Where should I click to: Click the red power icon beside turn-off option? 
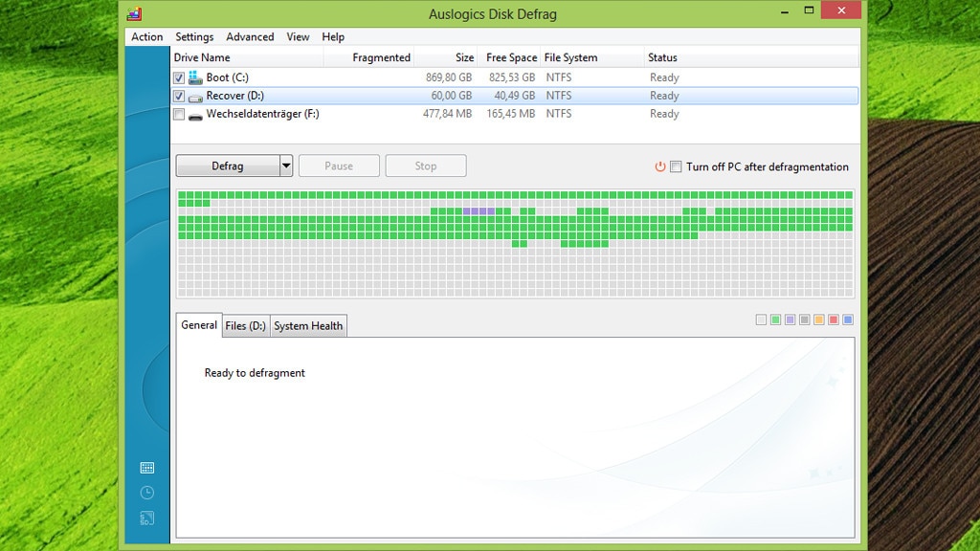(660, 166)
